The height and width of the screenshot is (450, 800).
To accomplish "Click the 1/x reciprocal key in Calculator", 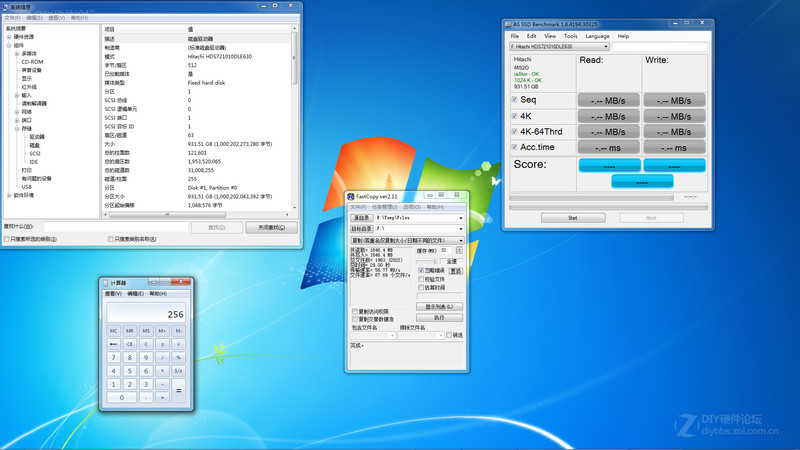I will (178, 370).
